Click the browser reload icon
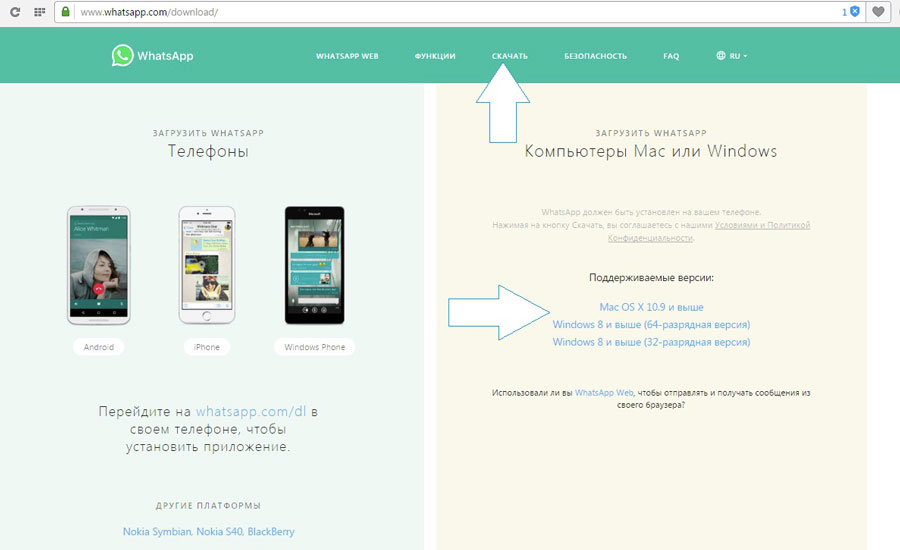This screenshot has width=900, height=550. [15, 11]
